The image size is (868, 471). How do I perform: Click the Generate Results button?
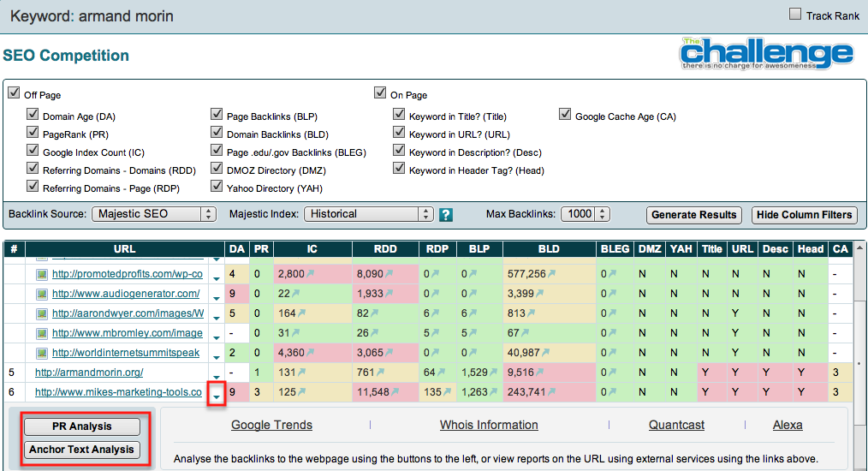point(693,215)
